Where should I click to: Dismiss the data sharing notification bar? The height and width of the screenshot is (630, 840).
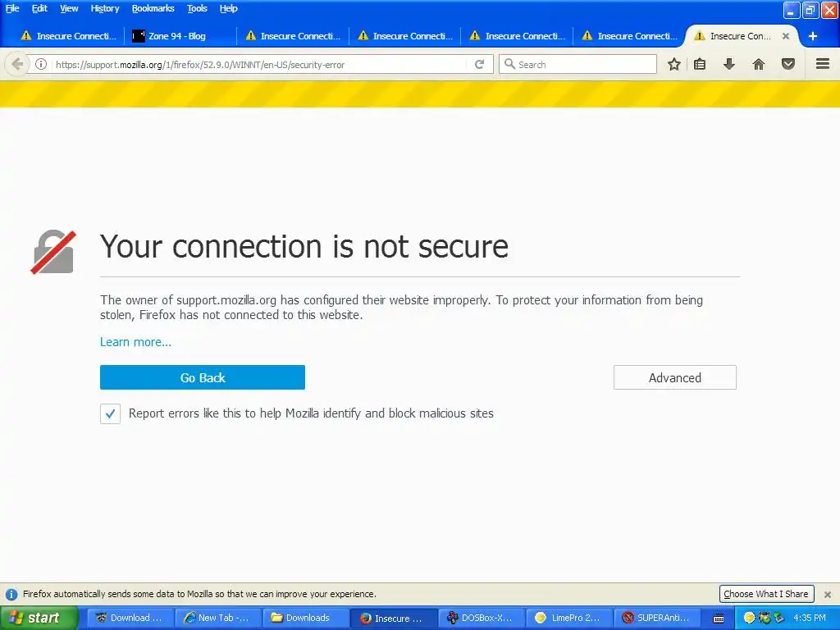828,594
